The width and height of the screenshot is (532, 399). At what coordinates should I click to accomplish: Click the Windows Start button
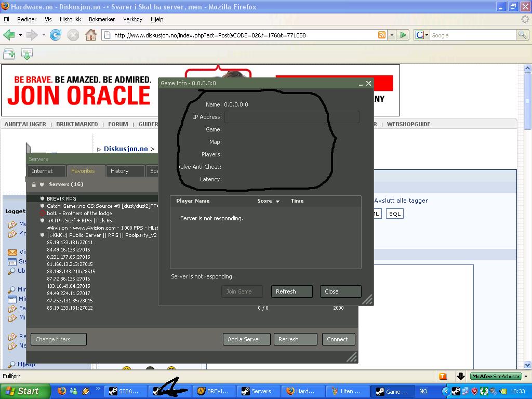pos(25,391)
